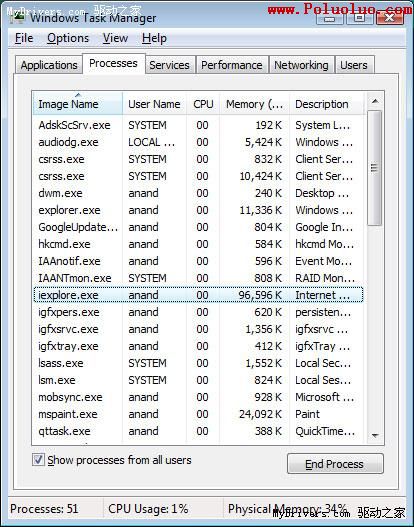Select the qttask.exe process
The image size is (414, 527).
(198, 431)
